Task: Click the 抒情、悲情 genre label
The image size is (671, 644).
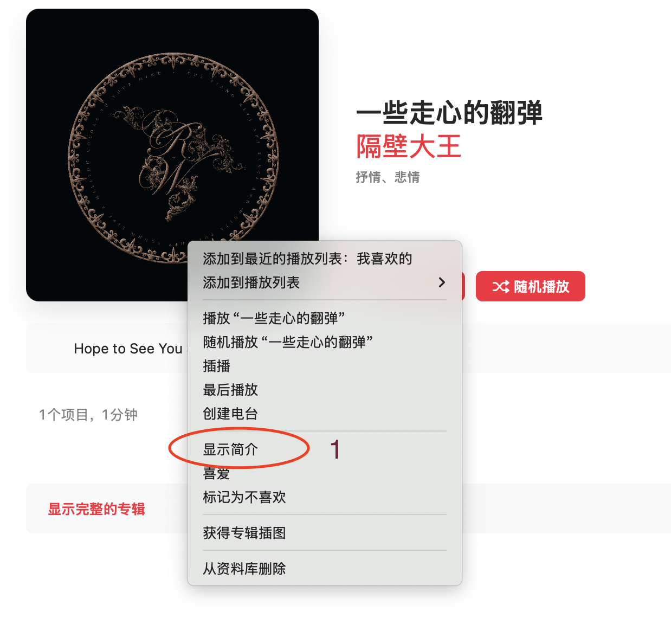Action: pos(388,177)
